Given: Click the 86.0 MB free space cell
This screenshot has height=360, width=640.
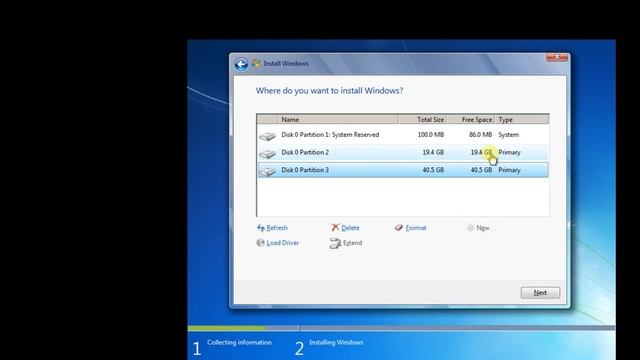Looking at the screenshot, I should 480,135.
